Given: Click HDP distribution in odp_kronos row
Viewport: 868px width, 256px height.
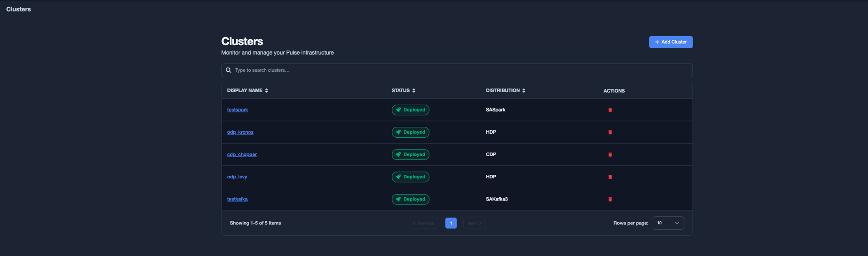Looking at the screenshot, I should click(x=491, y=132).
